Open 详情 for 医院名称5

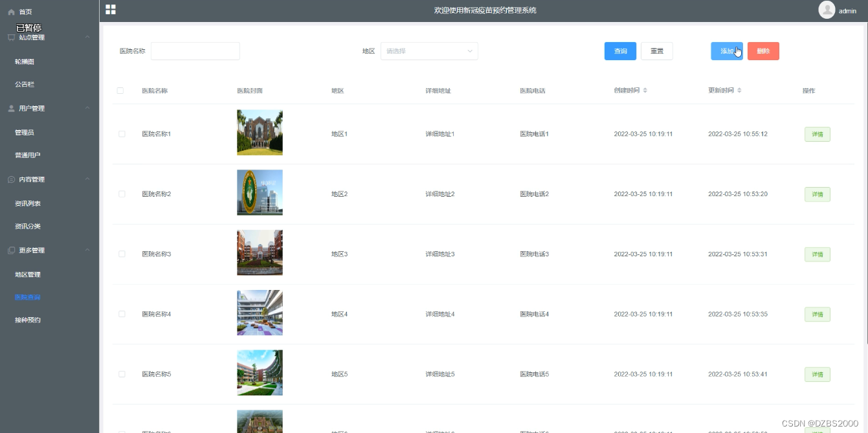[x=818, y=375]
